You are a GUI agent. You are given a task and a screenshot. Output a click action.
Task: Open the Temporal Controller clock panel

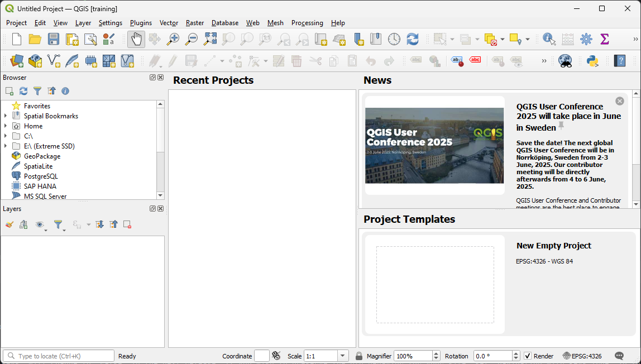(x=394, y=39)
